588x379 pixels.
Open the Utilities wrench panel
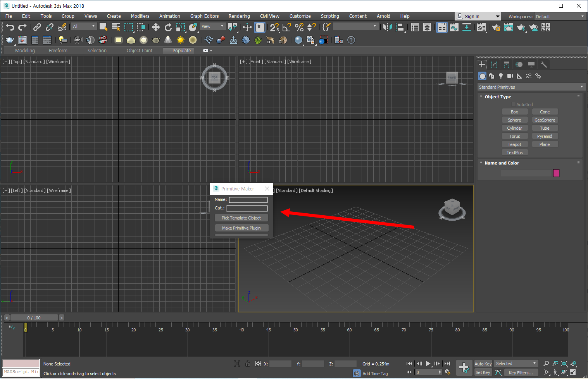point(544,65)
